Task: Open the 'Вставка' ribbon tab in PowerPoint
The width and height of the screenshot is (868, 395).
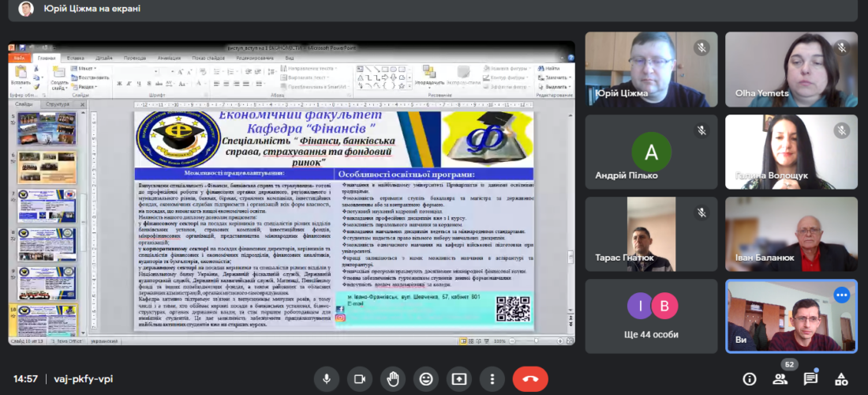Action: click(x=76, y=58)
